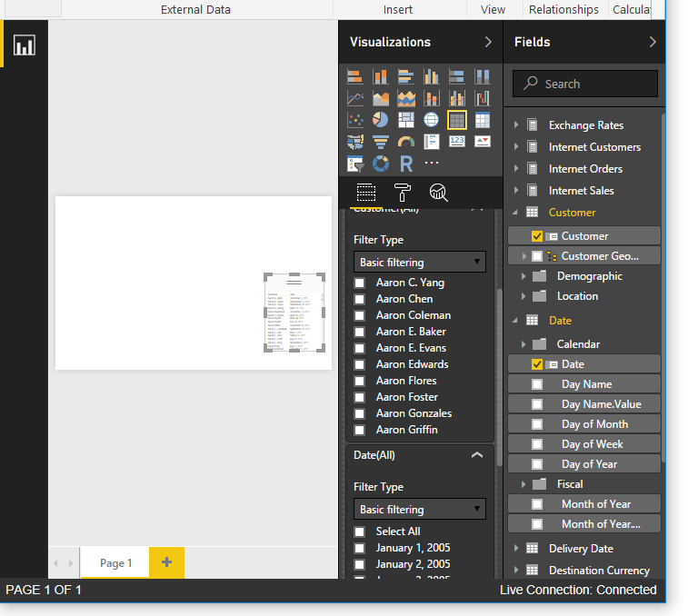Select the filled map visualization
The width and height of the screenshot is (688, 616).
coord(354,142)
